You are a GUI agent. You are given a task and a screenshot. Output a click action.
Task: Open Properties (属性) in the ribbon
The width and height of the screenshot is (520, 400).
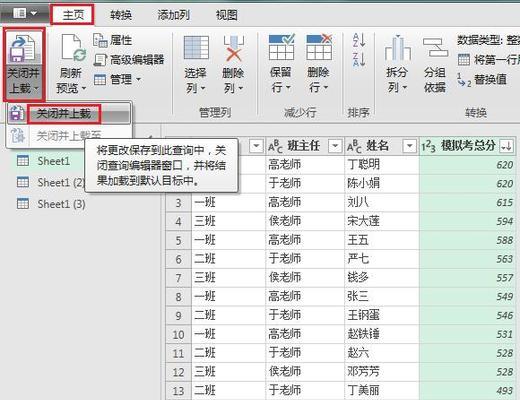click(x=112, y=40)
